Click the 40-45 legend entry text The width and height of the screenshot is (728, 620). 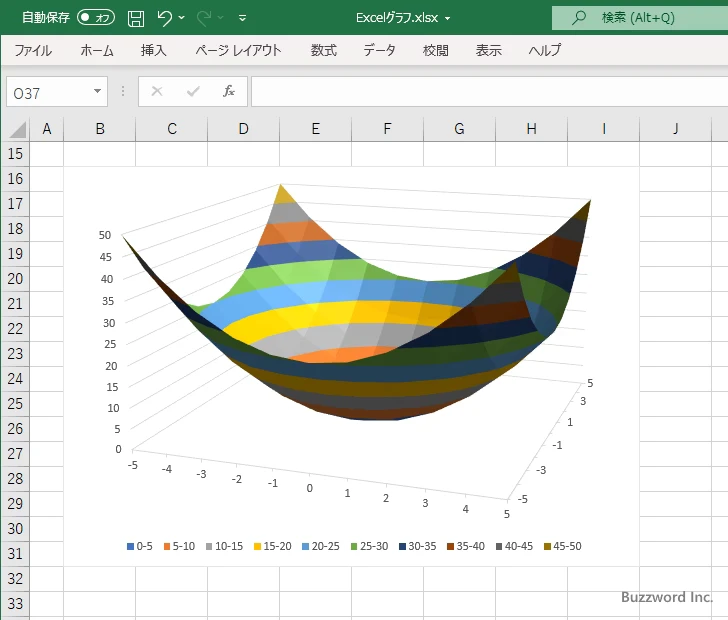pos(519,546)
